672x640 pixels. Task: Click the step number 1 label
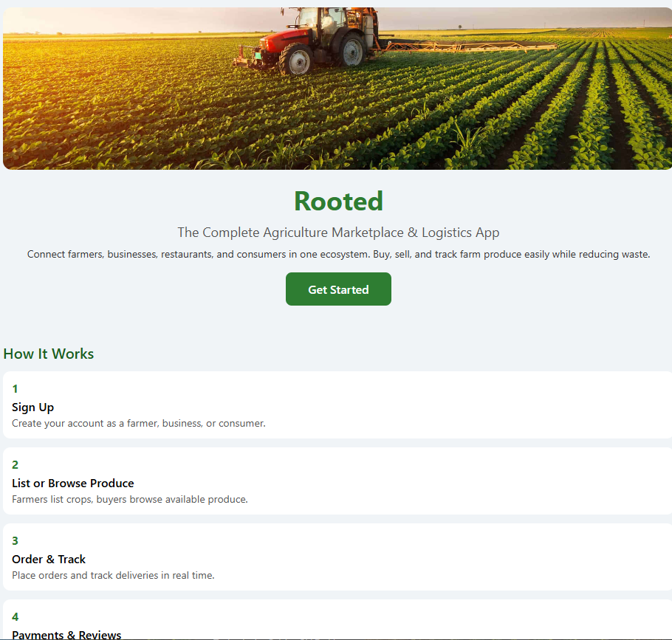click(x=15, y=389)
